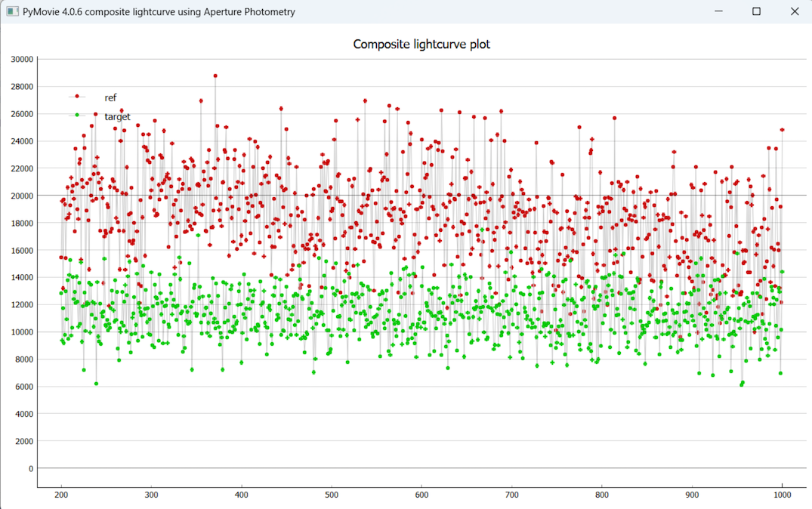Click the 1000 tick label on x-axis

pos(782,495)
